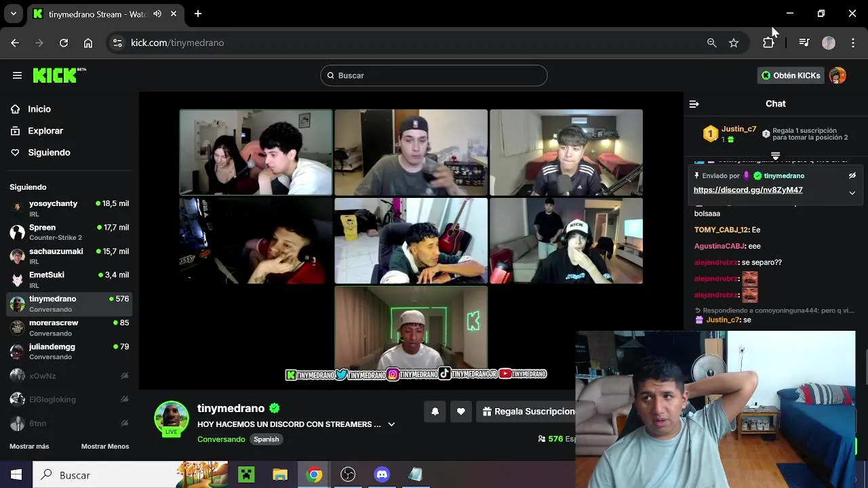Open the morerascrew channel in sidebar
Viewport: 868px width, 488px height.
[x=69, y=327]
